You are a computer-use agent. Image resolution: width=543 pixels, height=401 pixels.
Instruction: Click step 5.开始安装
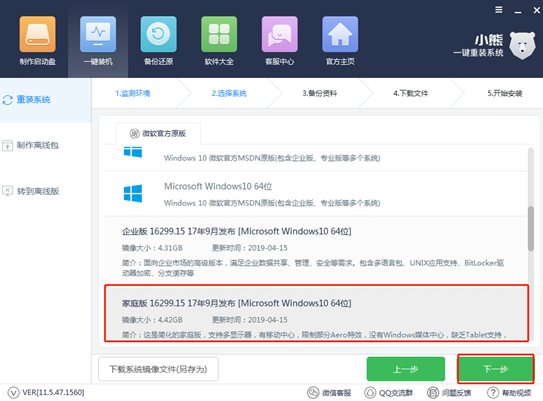[x=505, y=93]
